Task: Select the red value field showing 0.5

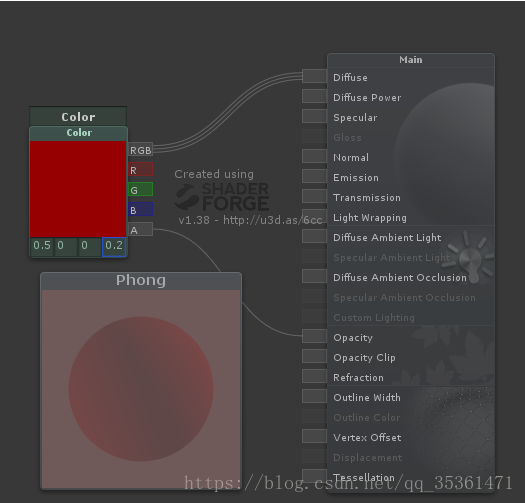Action: click(42, 246)
